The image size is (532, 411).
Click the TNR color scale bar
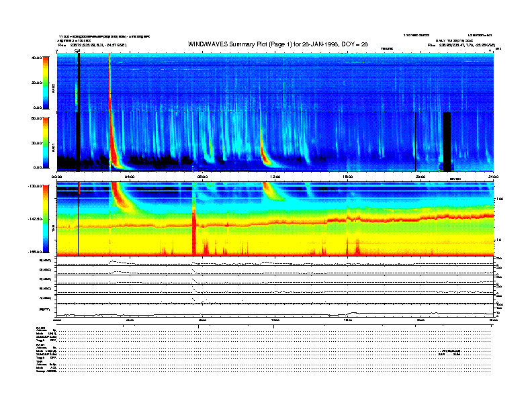coord(46,219)
